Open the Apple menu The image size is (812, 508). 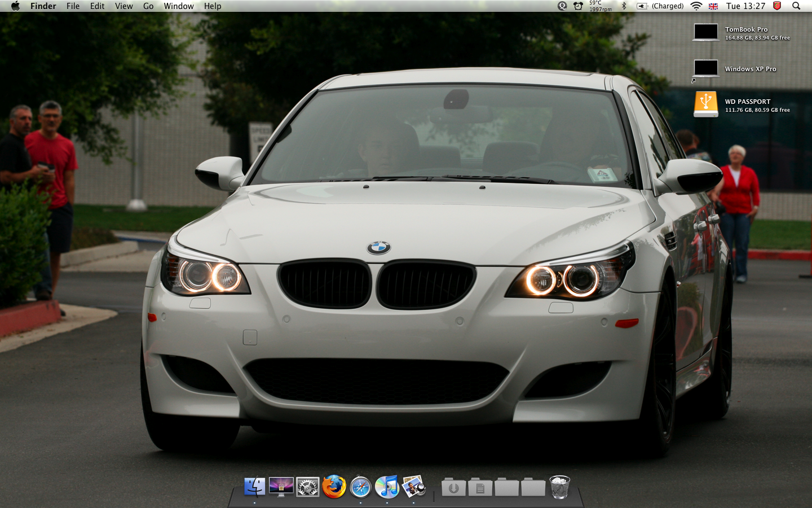pos(15,6)
